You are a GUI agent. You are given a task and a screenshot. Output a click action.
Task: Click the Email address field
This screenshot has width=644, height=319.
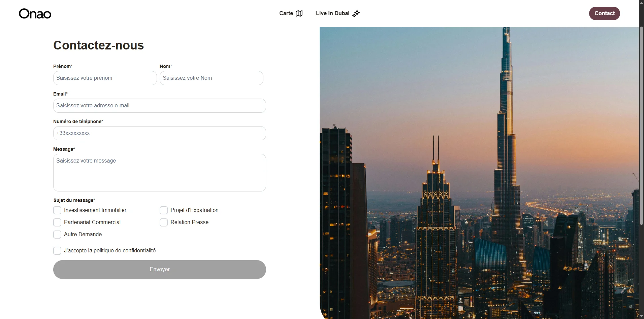click(160, 106)
